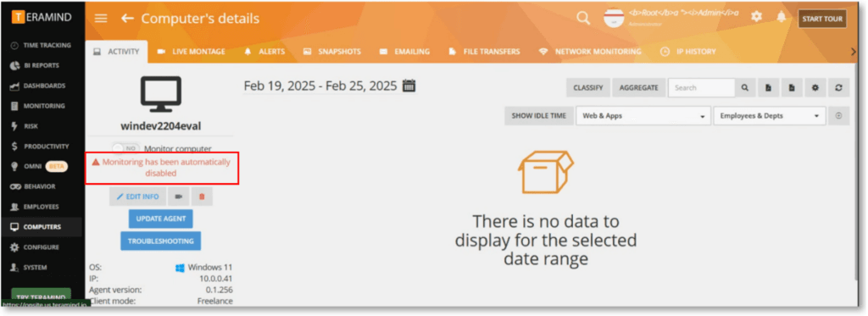Open the Network Monitoring tab

(x=590, y=52)
